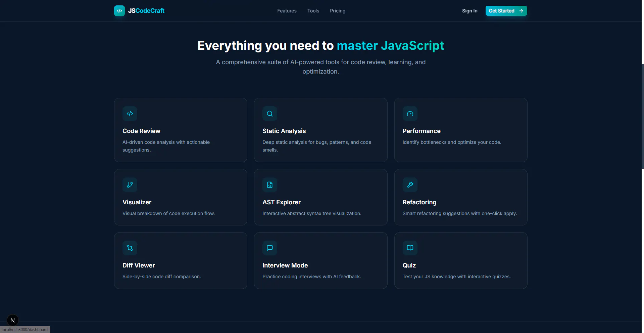
Task: Open the Tools nav item
Action: [x=313, y=11]
